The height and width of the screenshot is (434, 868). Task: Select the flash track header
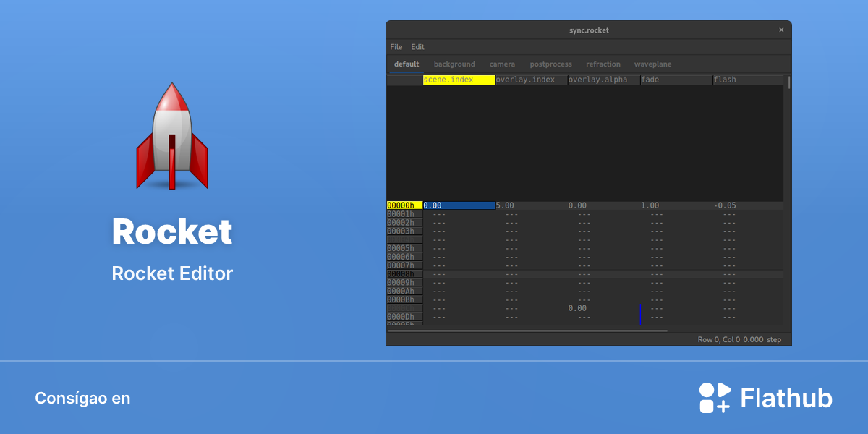pyautogui.click(x=748, y=80)
